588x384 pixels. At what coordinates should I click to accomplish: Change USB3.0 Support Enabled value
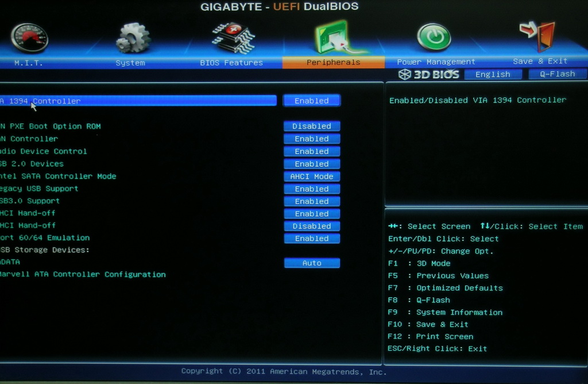coord(312,201)
